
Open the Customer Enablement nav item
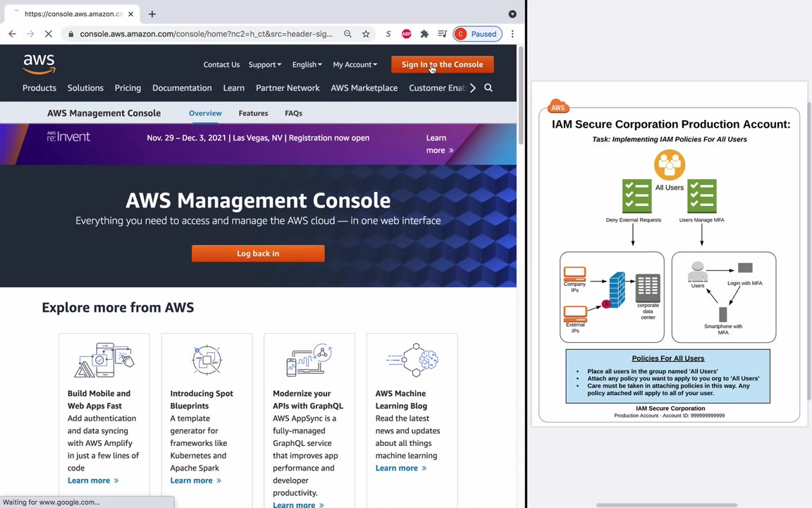(x=437, y=87)
